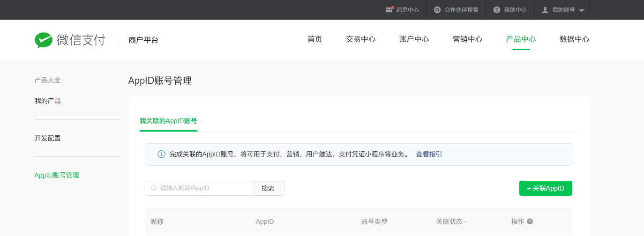Click the green + 关联AppID button
This screenshot has width=644, height=236.
click(546, 188)
